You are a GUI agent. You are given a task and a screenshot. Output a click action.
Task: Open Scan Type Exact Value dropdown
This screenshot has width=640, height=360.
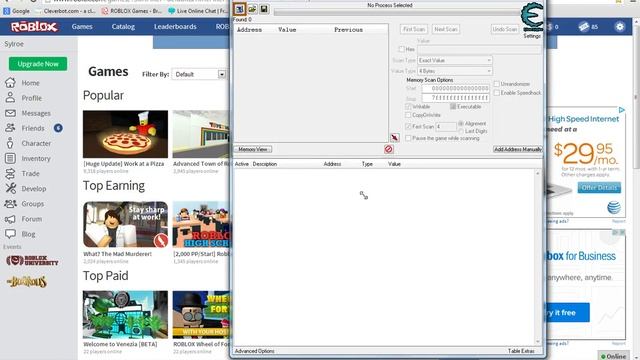455,60
